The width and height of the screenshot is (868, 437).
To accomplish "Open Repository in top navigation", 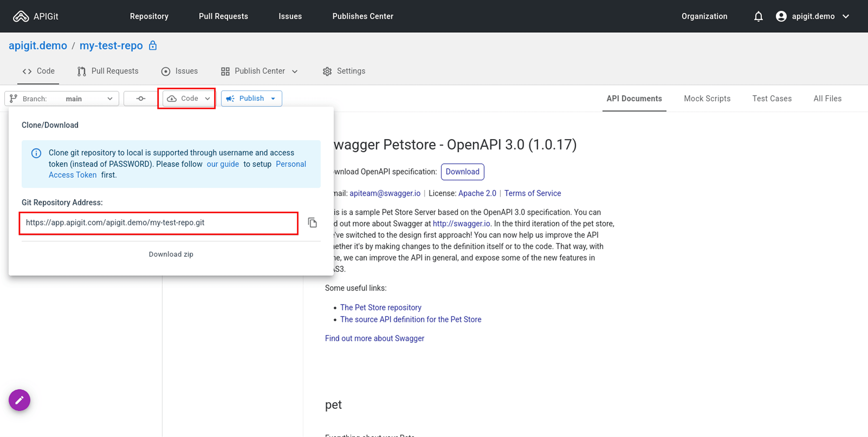I will coord(149,16).
